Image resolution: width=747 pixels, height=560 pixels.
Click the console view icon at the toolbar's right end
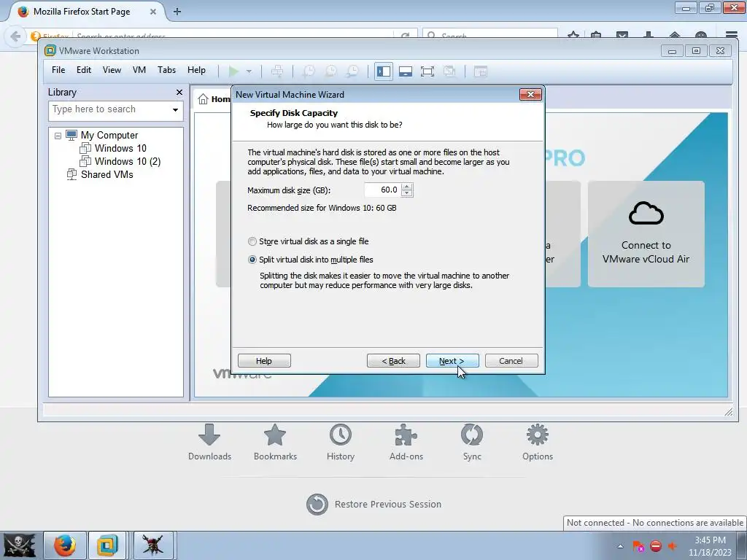(481, 71)
